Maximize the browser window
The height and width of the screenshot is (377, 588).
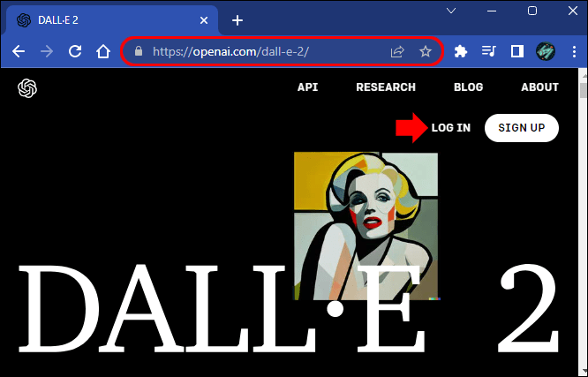pos(532,11)
